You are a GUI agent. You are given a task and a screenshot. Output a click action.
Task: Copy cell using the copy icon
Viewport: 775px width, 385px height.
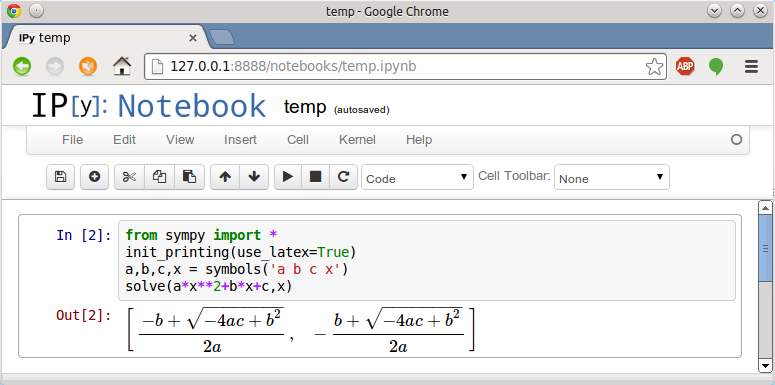click(x=159, y=177)
